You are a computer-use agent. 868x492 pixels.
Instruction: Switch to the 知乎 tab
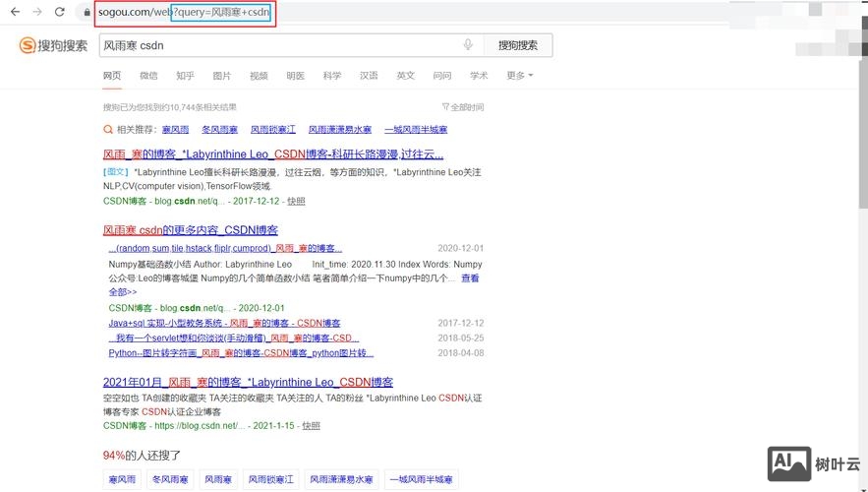pyautogui.click(x=185, y=76)
